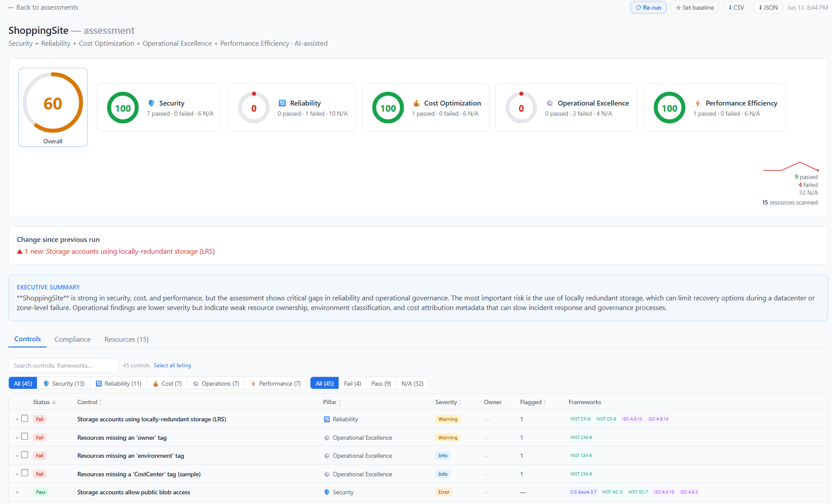This screenshot has height=504, width=832.
Task: Click the gear icon in 'environment' tag row
Action: (x=327, y=456)
